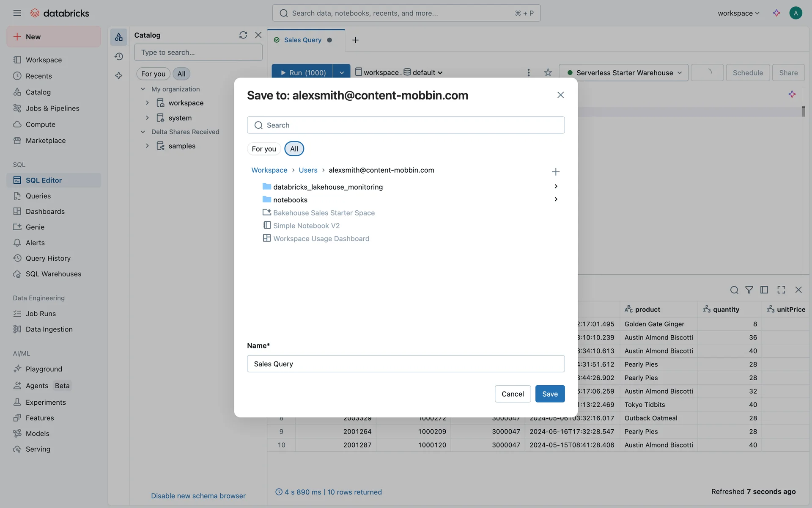Viewport: 812px width, 508px height.
Task: Click the Save button
Action: click(x=549, y=394)
